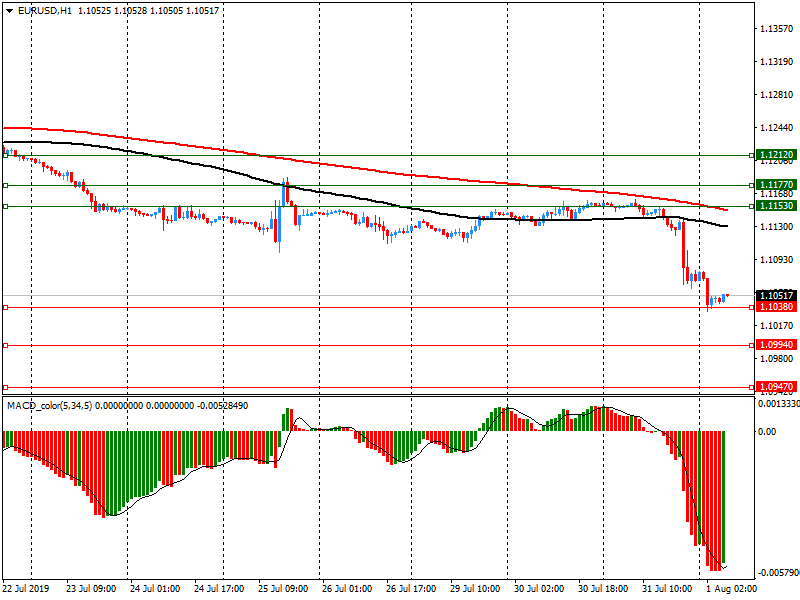The image size is (800, 600).
Task: Select left handle of 1.09470 red line
Action: tap(6, 388)
